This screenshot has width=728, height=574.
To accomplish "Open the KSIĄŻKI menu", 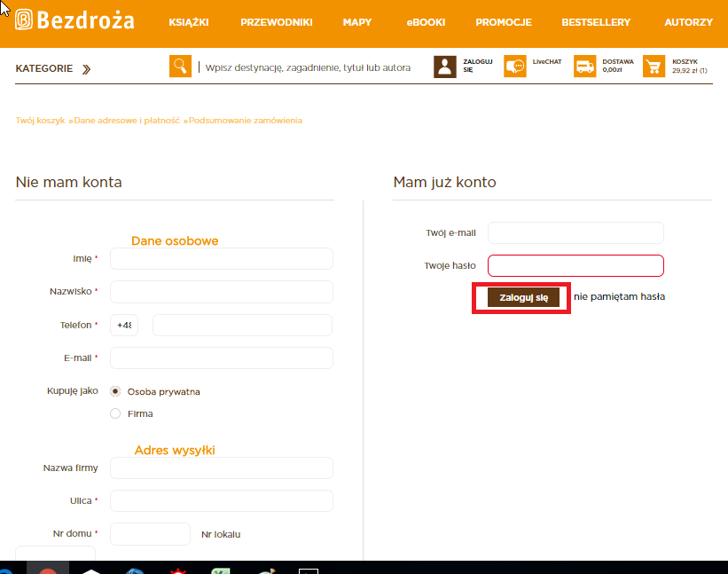I will click(189, 22).
